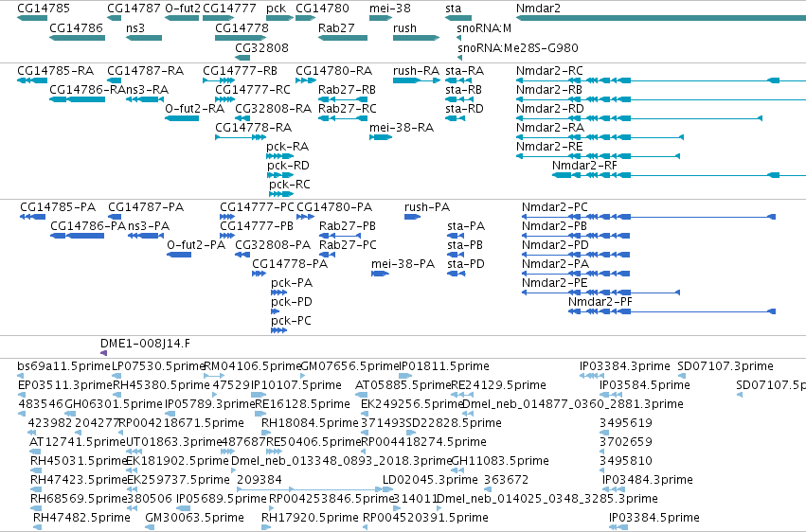806x532 pixels.
Task: Select the Nmdar2-RD transcript label
Action: [x=550, y=109]
